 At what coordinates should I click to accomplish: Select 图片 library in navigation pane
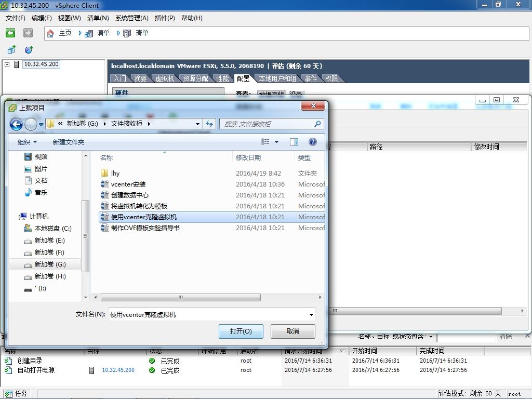[36, 169]
